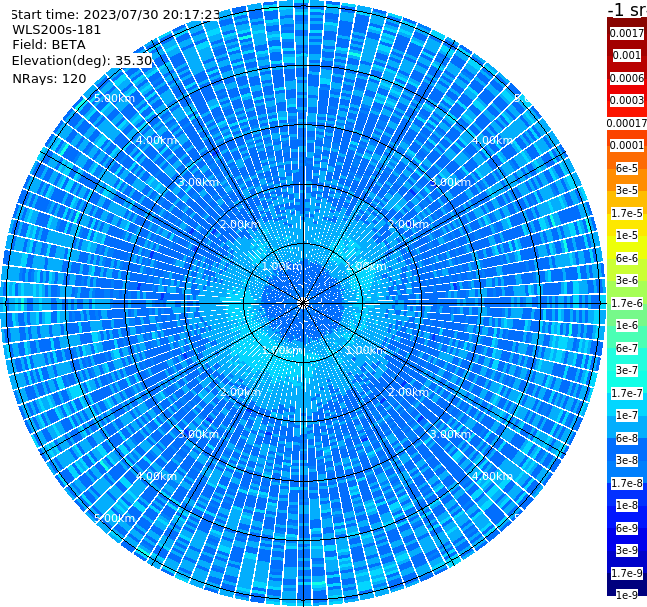Click the '1.7e-6' colorbar label
647x607 pixels.
point(627,303)
